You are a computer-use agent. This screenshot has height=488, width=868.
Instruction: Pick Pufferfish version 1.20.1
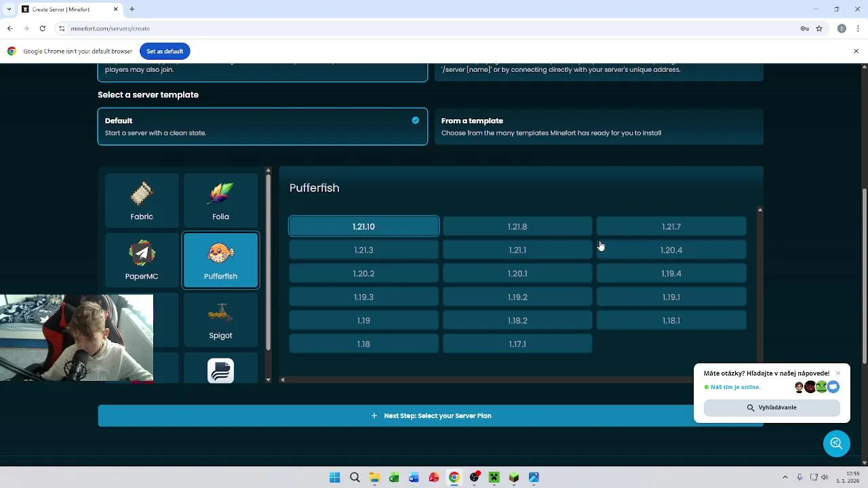click(x=517, y=274)
